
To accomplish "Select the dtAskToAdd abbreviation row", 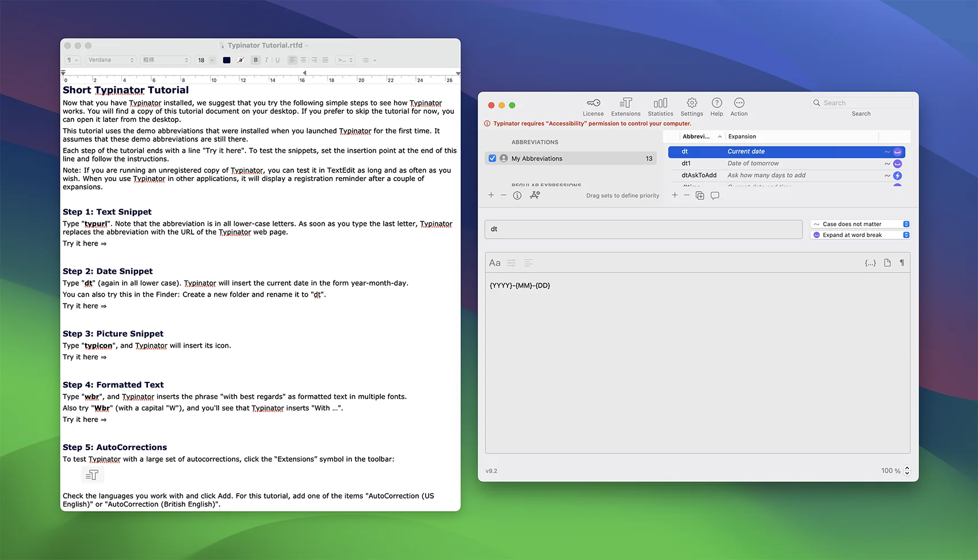I will click(x=786, y=176).
